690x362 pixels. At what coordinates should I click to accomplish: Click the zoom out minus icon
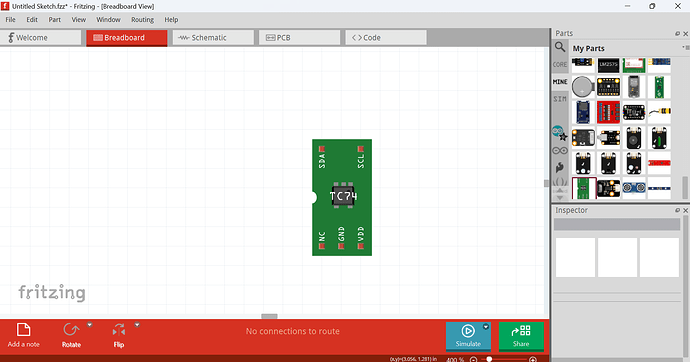473,359
